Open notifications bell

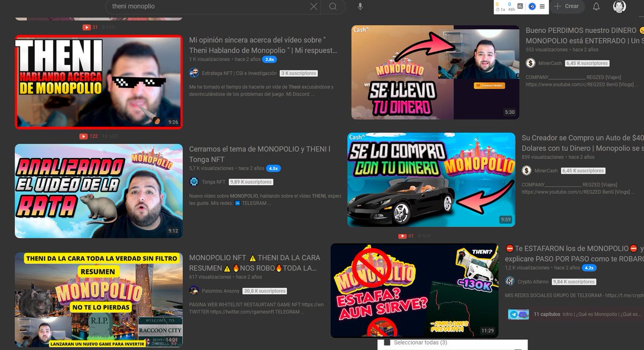[x=596, y=6]
